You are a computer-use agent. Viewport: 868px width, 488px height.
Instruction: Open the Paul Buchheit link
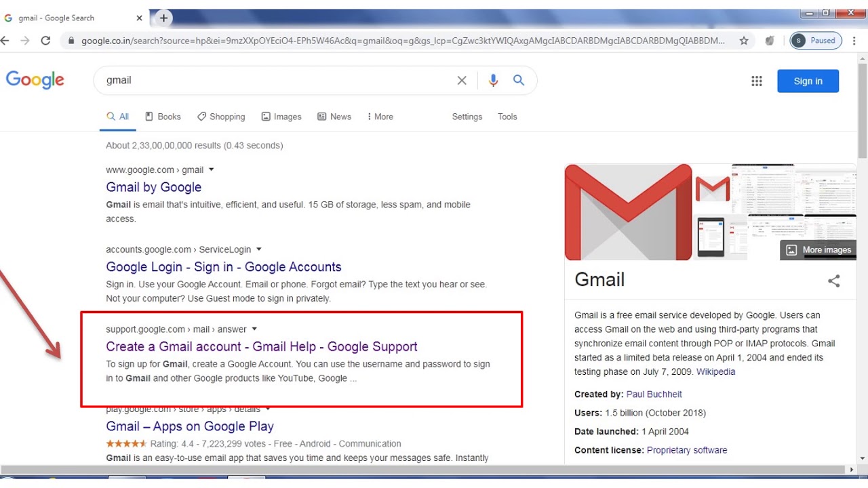coord(654,394)
